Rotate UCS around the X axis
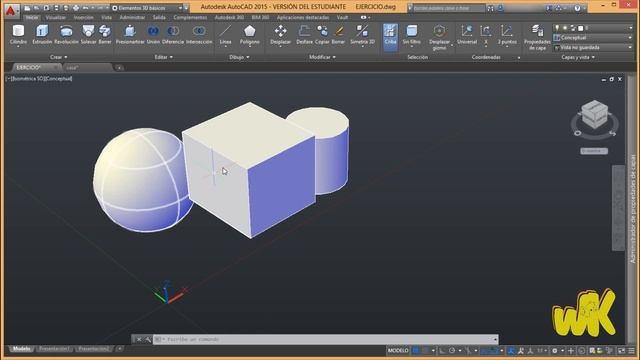The height and width of the screenshot is (360, 640). tap(486, 35)
